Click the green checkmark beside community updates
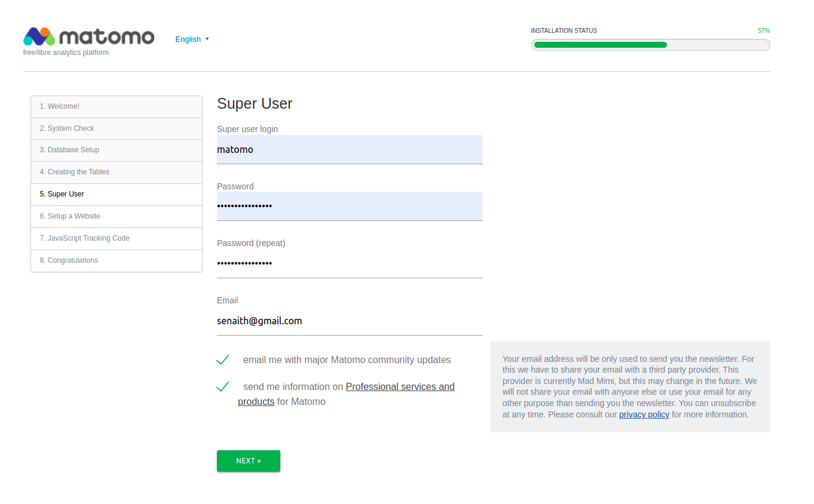 pos(222,360)
